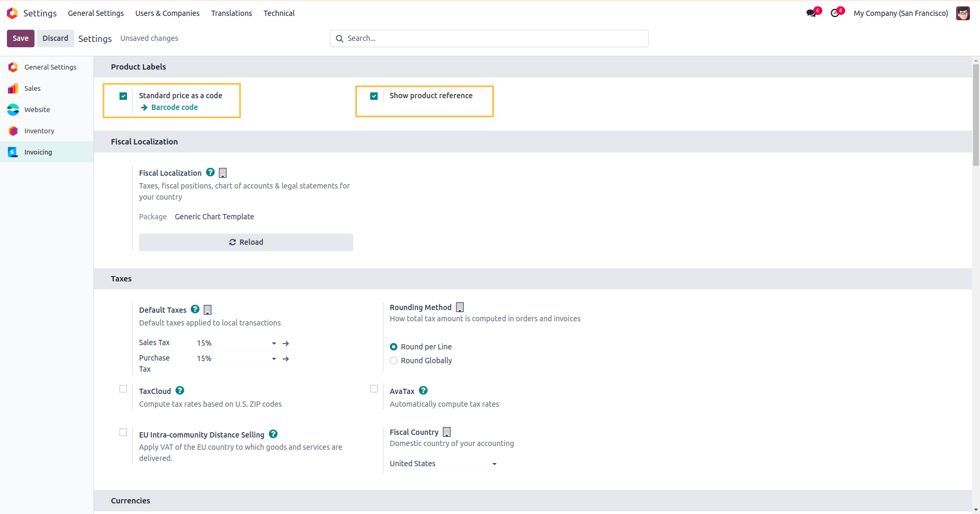The image size is (980, 514).
Task: Click the Fiscal Localization help icon
Action: pyautogui.click(x=210, y=173)
